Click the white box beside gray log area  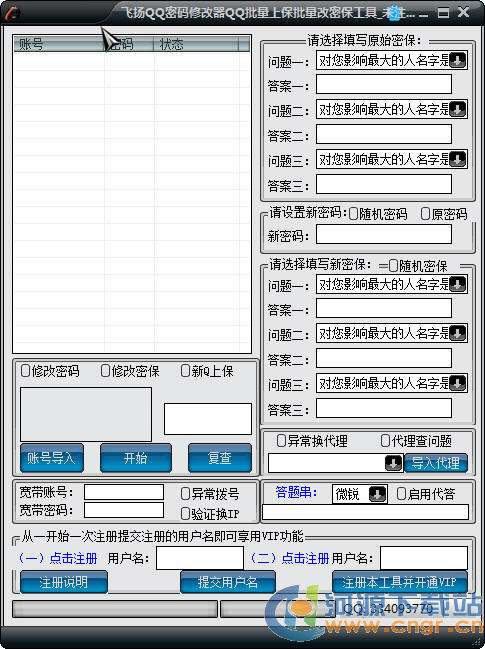[x=208, y=419]
